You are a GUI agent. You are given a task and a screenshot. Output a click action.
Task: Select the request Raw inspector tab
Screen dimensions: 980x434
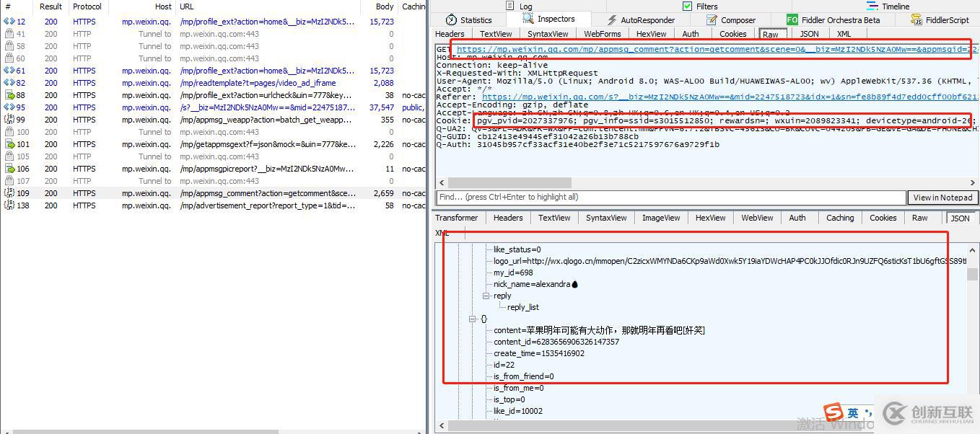pyautogui.click(x=771, y=34)
